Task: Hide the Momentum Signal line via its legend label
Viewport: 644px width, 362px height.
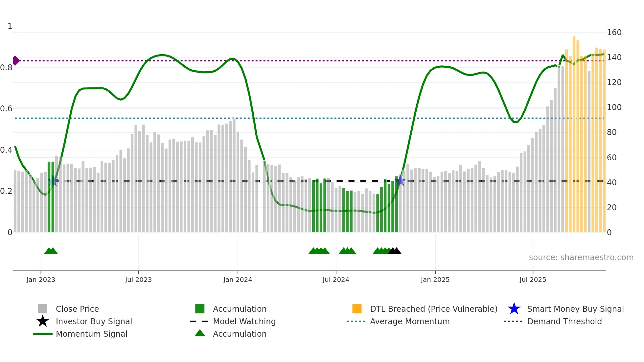Action: click(x=91, y=334)
